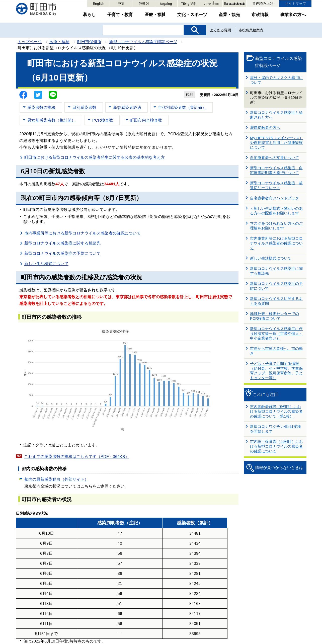
Task: Switch language to 中文
Action: coord(121,4)
